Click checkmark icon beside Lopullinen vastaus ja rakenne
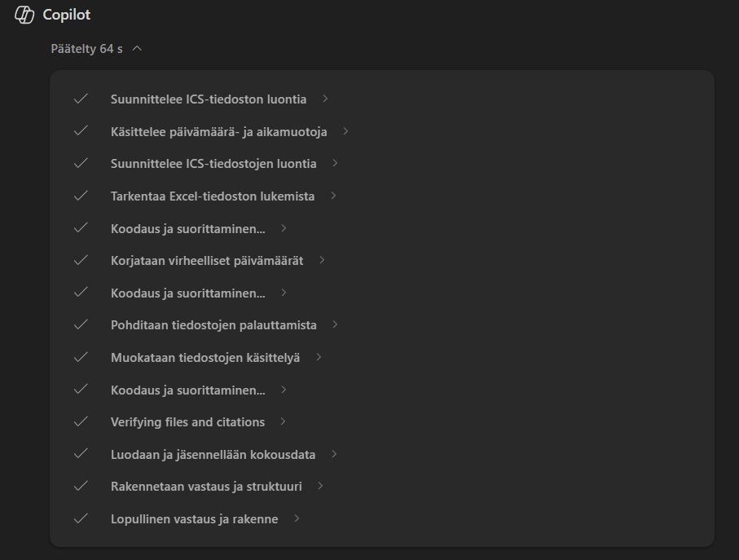The width and height of the screenshot is (739, 560). pyautogui.click(x=81, y=518)
